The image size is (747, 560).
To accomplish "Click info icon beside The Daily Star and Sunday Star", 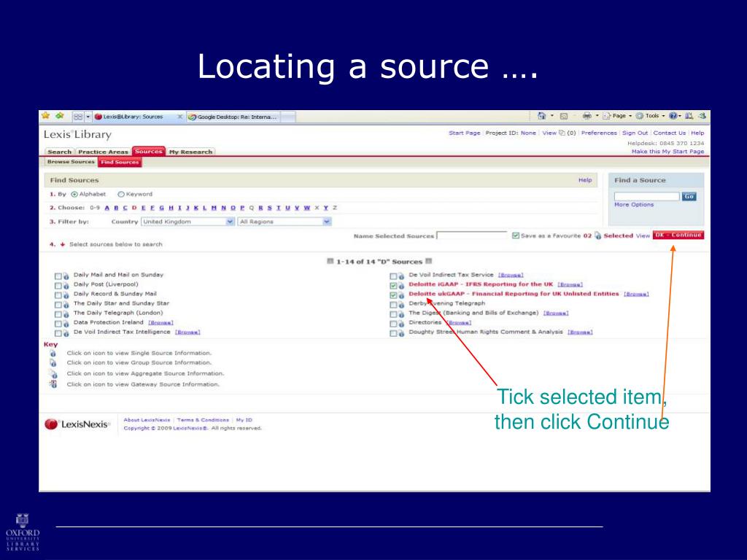I will tap(66, 305).
